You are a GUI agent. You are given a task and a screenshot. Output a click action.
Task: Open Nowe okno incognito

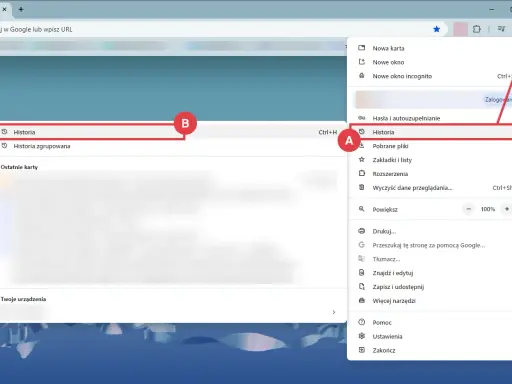pyautogui.click(x=430, y=76)
